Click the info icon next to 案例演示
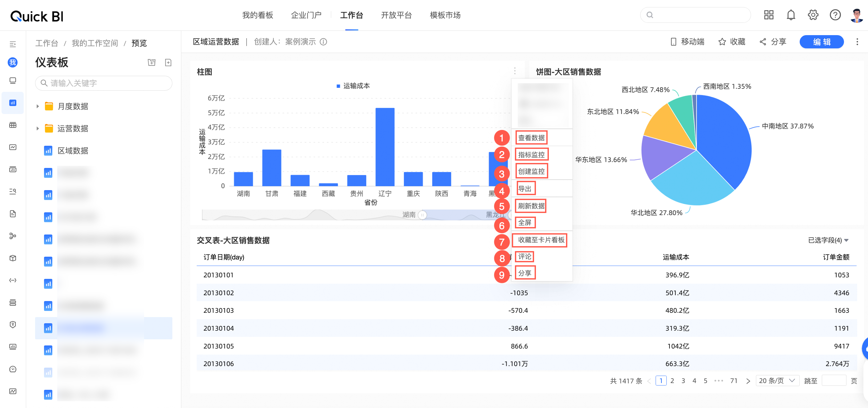868x408 pixels. [x=323, y=42]
